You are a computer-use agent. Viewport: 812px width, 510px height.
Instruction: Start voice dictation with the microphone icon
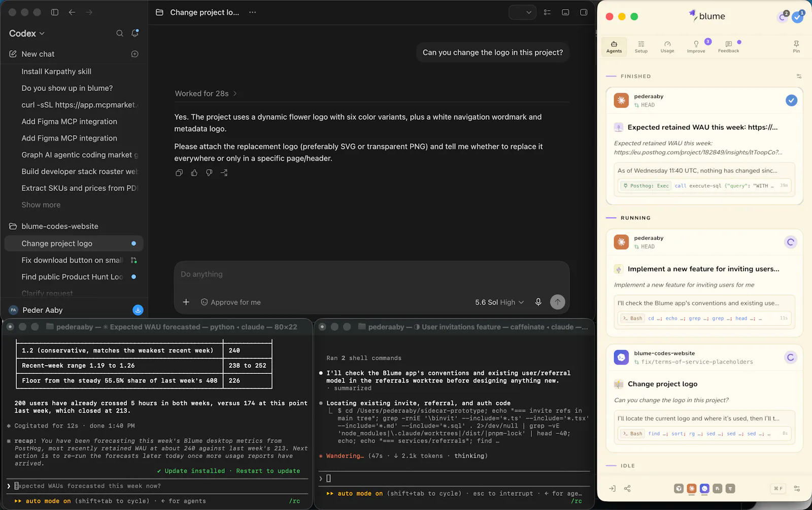(538, 302)
